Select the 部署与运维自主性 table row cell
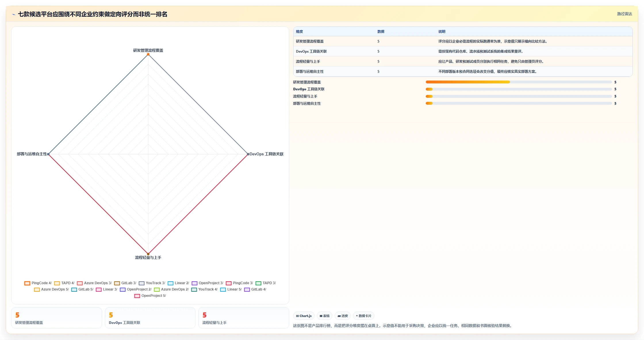Viewport: 644px width, 340px height. (310, 72)
